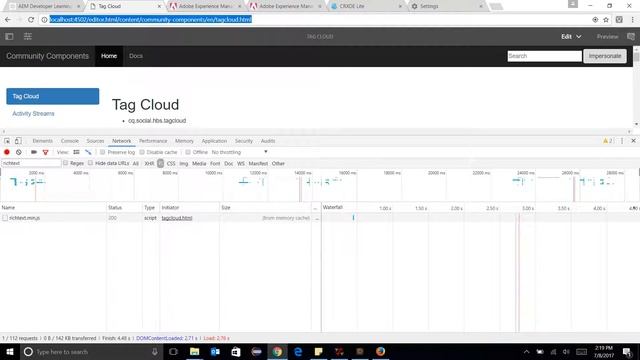Tick the Offline checkbox

188,152
